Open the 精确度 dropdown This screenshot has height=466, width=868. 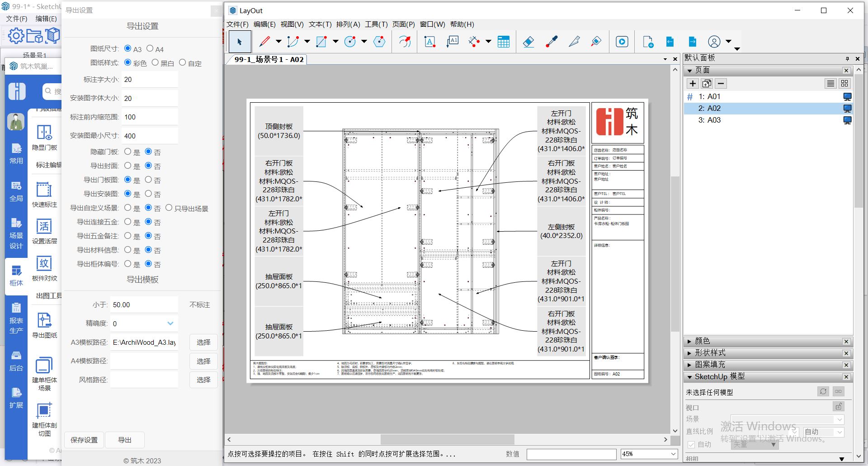point(170,323)
